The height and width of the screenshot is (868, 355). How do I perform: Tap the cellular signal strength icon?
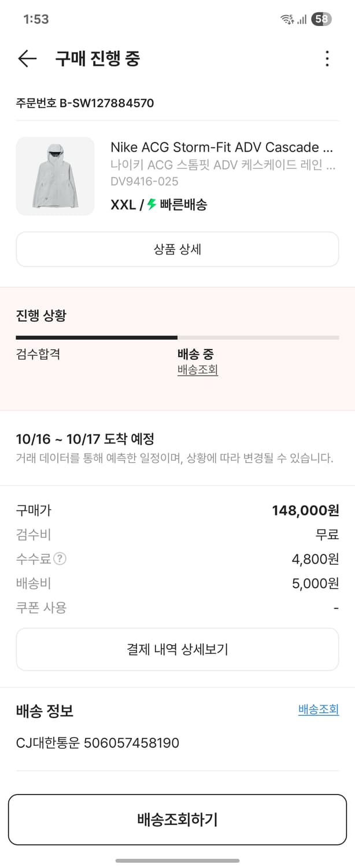pos(302,20)
